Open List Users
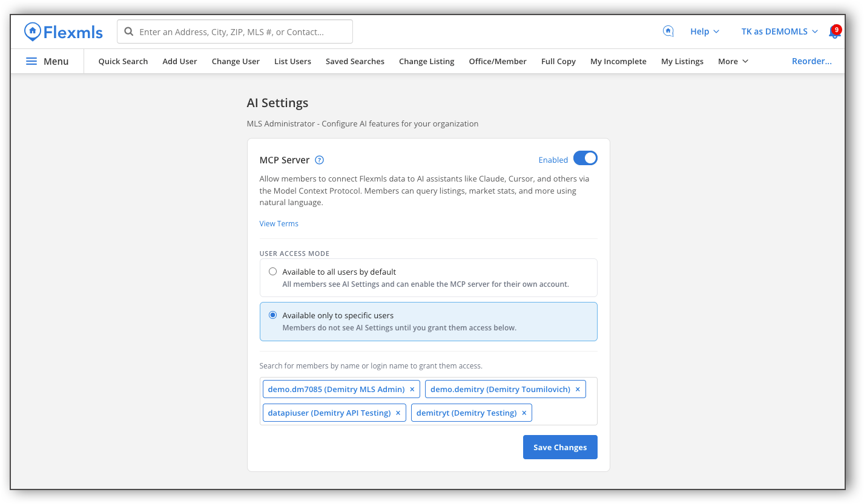The height and width of the screenshot is (504, 864). pos(292,61)
